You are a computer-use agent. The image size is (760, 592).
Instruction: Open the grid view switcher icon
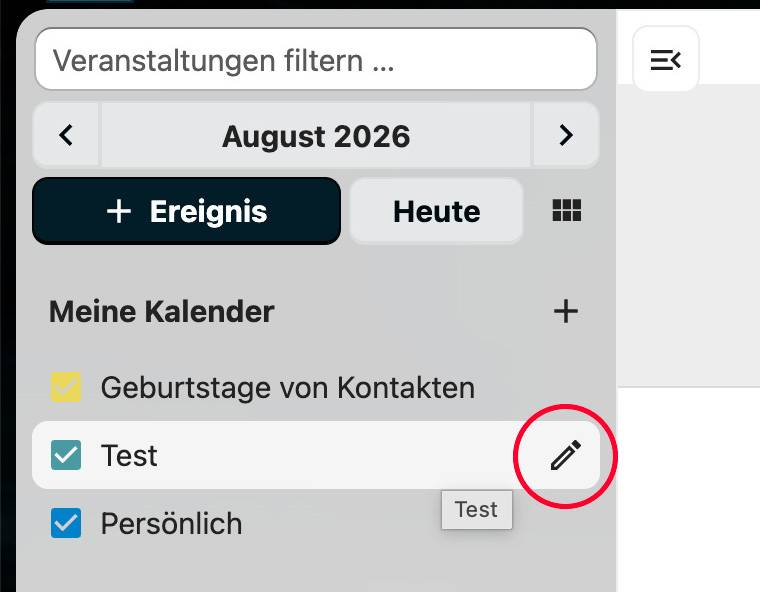tap(567, 211)
